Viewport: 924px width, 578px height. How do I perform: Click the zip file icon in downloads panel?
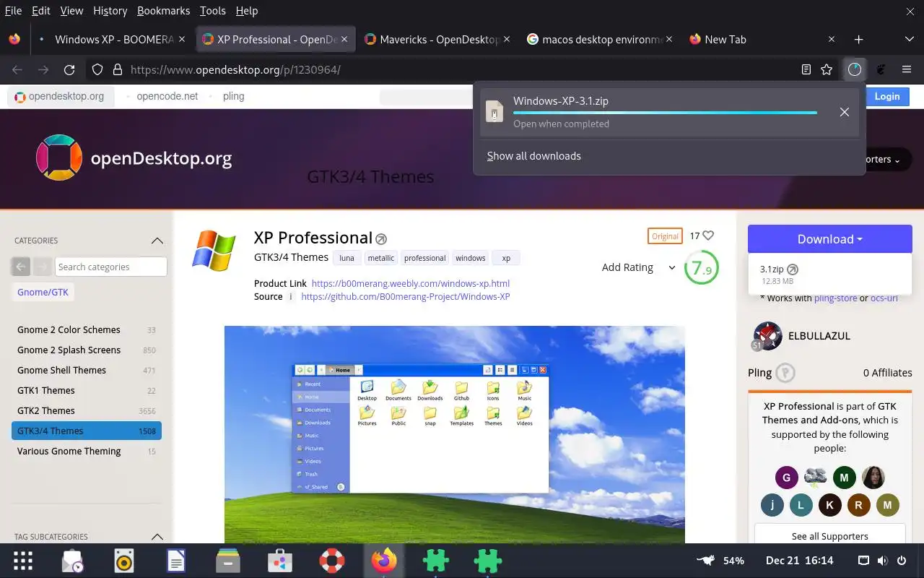[x=494, y=112]
